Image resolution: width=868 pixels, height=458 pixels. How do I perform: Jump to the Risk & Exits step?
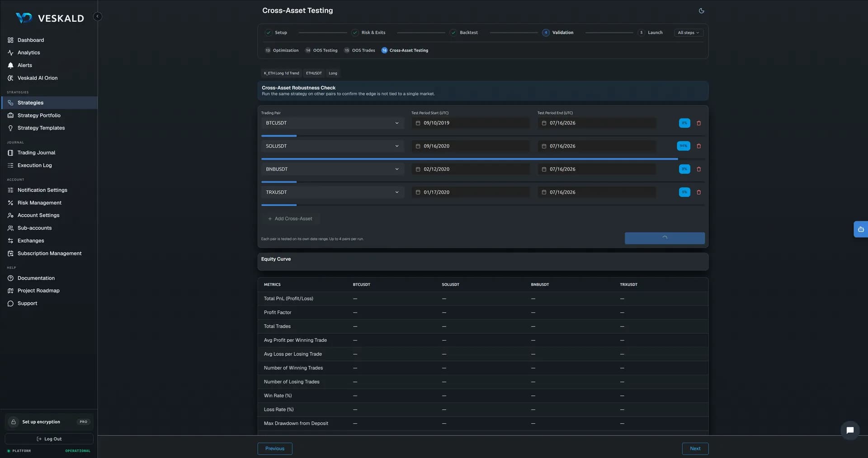coord(368,33)
